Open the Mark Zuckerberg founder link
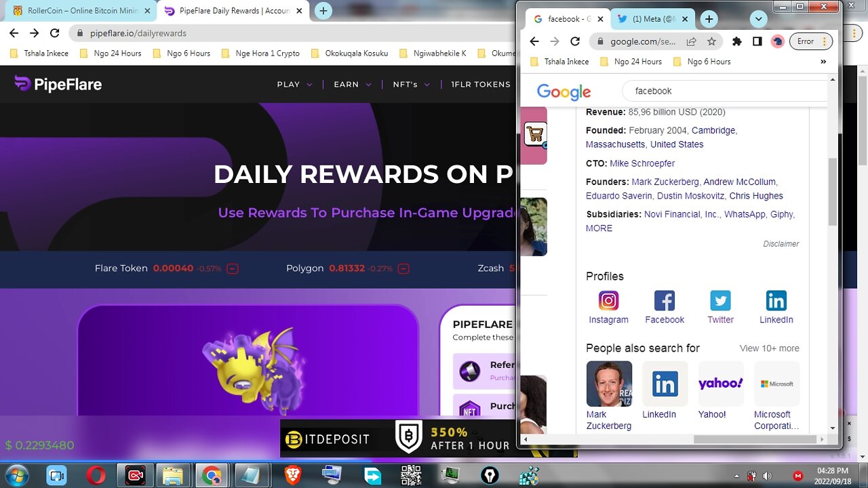The image size is (868, 488). [x=665, y=182]
